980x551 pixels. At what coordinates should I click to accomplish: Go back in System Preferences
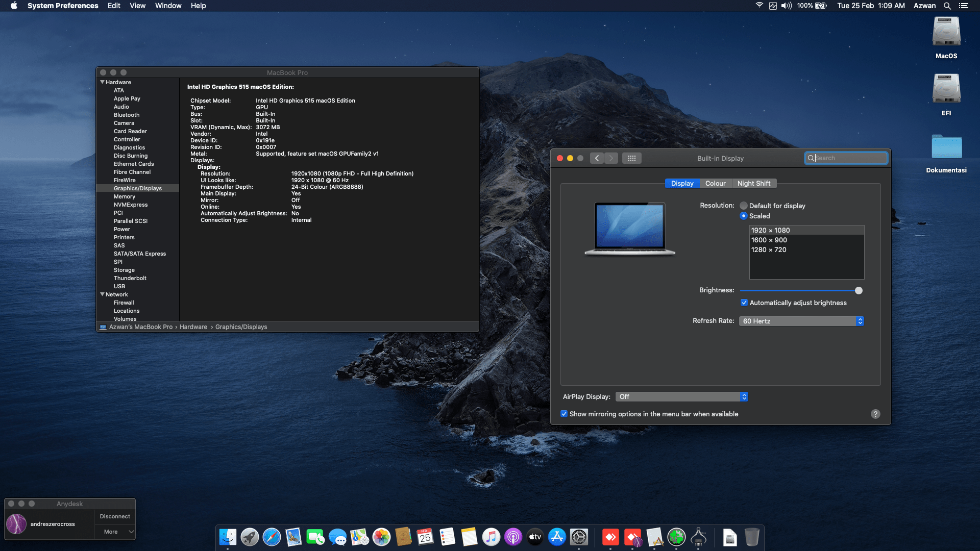pos(597,158)
